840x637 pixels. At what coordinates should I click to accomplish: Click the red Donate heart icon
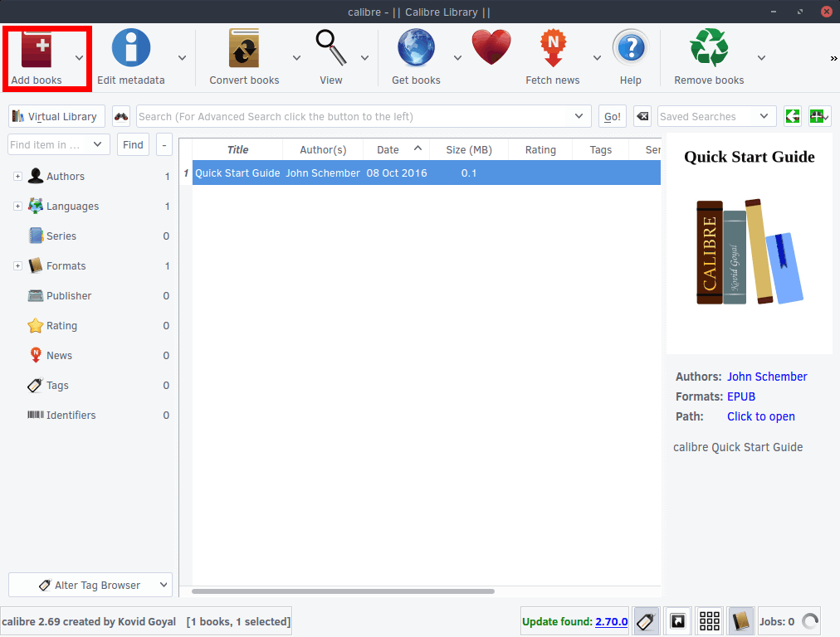pos(491,47)
